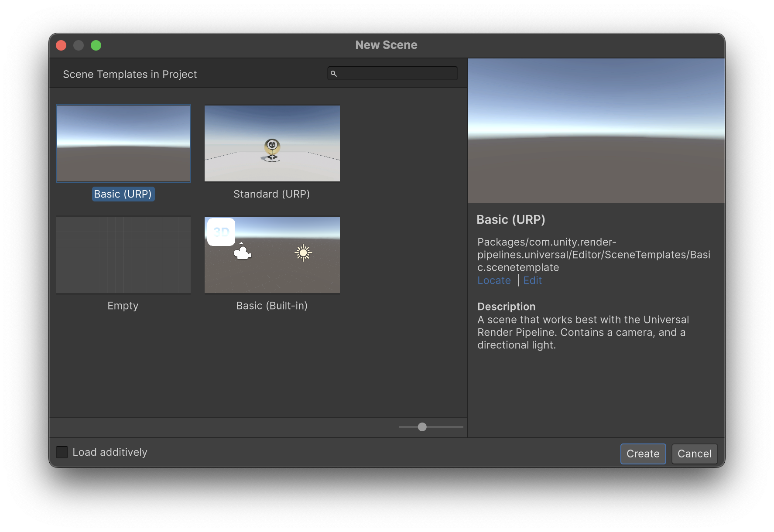Focus the scene template search field
The width and height of the screenshot is (774, 532).
397,74
